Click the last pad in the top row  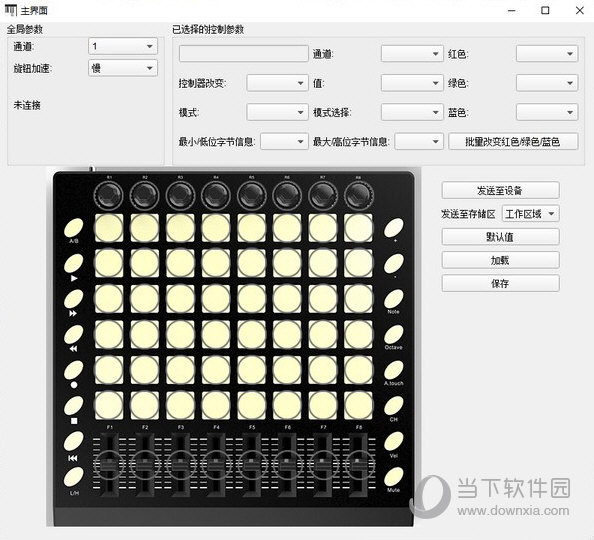pyautogui.click(x=358, y=228)
